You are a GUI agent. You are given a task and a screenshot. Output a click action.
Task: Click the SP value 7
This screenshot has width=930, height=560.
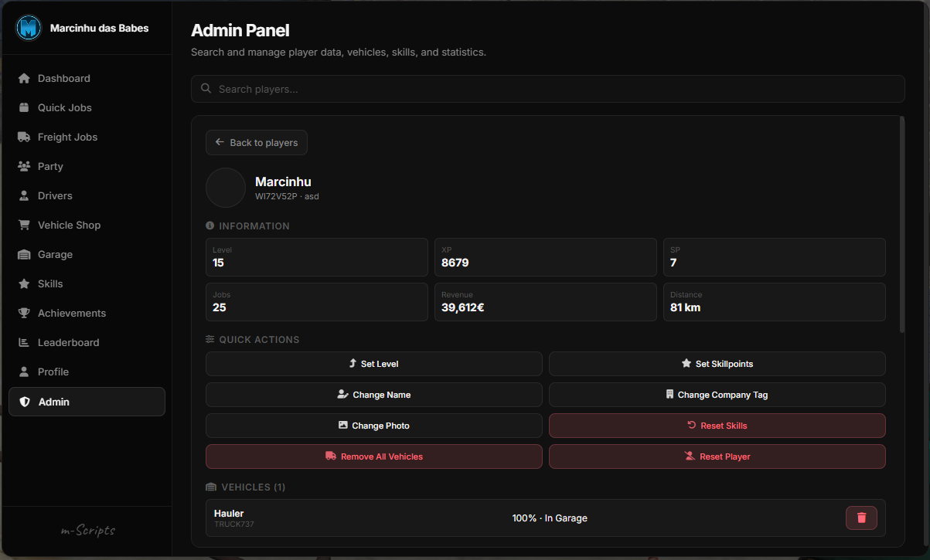pos(673,263)
